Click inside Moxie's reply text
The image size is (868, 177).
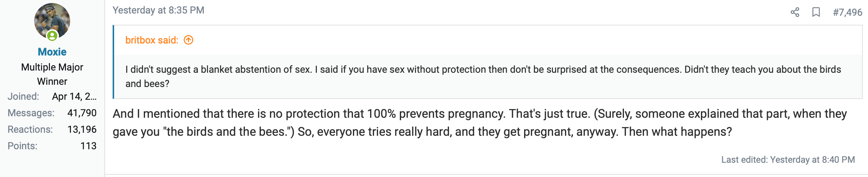422,123
